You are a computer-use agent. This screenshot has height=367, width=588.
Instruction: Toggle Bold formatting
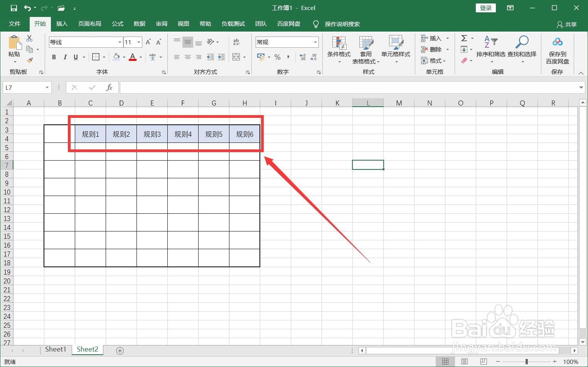pyautogui.click(x=54, y=57)
